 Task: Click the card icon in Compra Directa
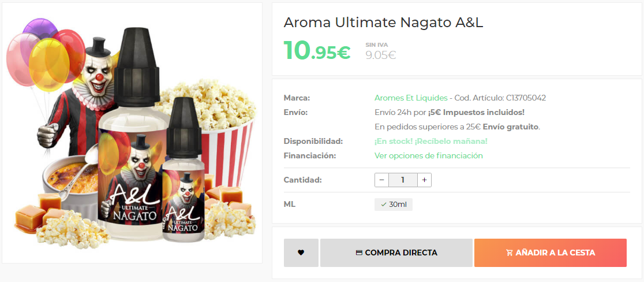pos(359,253)
